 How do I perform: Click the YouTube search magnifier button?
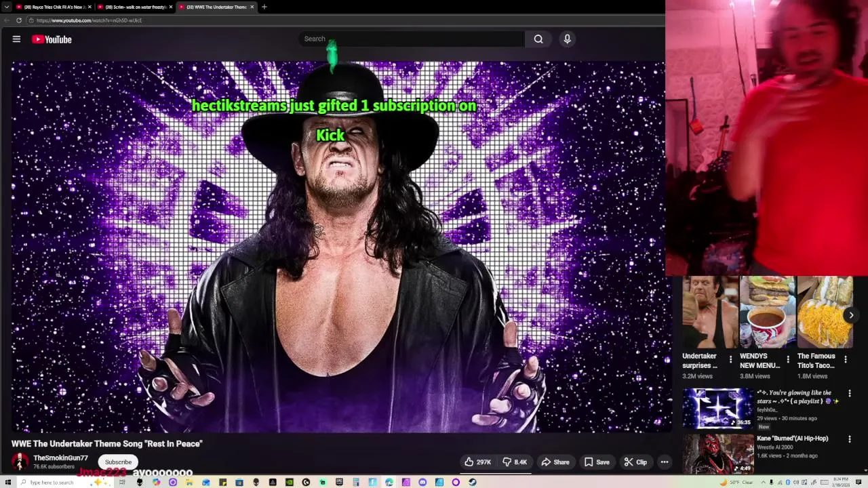538,39
